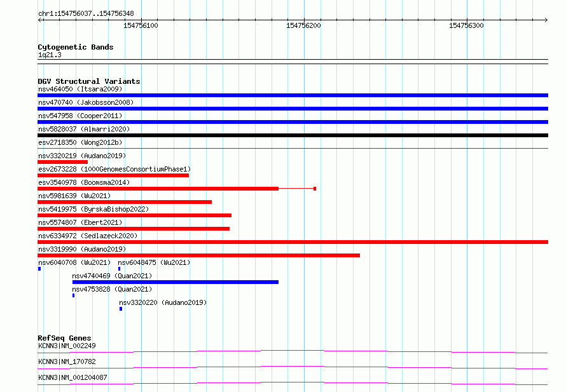The height and width of the screenshot is (392, 566).
Task: Open variant nsv5981639 (Wu2021) label
Action: pos(74,196)
